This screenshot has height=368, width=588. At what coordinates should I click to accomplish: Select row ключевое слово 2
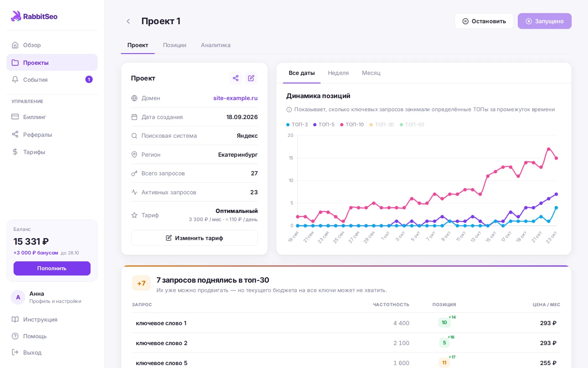point(346,343)
